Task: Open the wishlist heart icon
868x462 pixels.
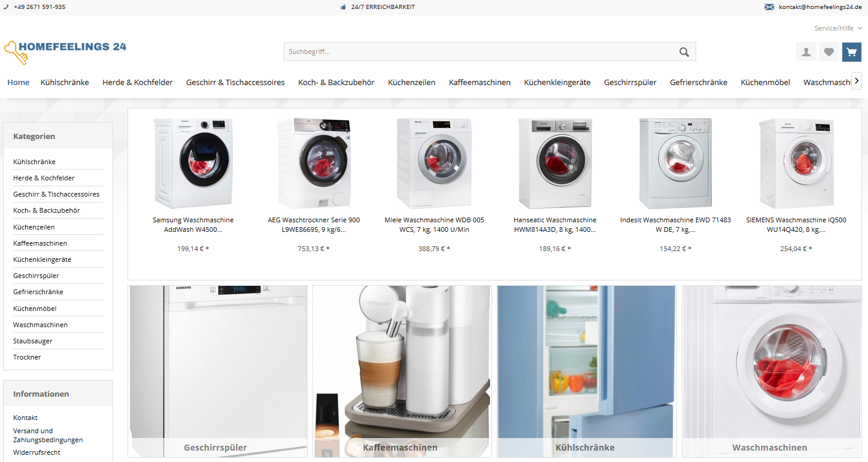Action: (x=828, y=52)
